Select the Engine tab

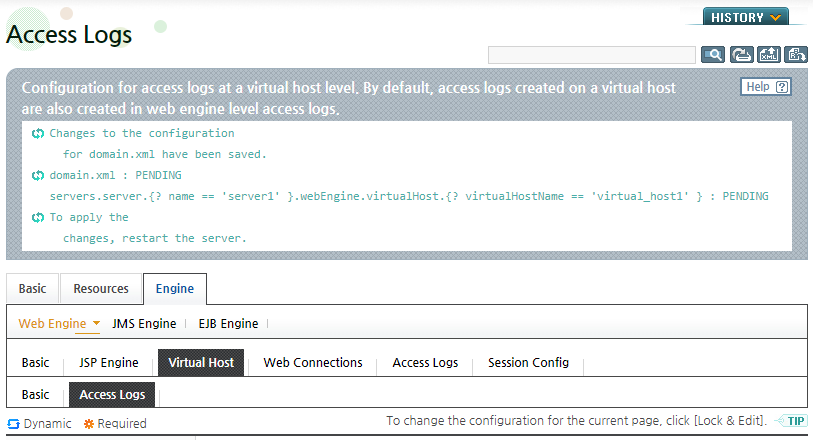point(175,289)
